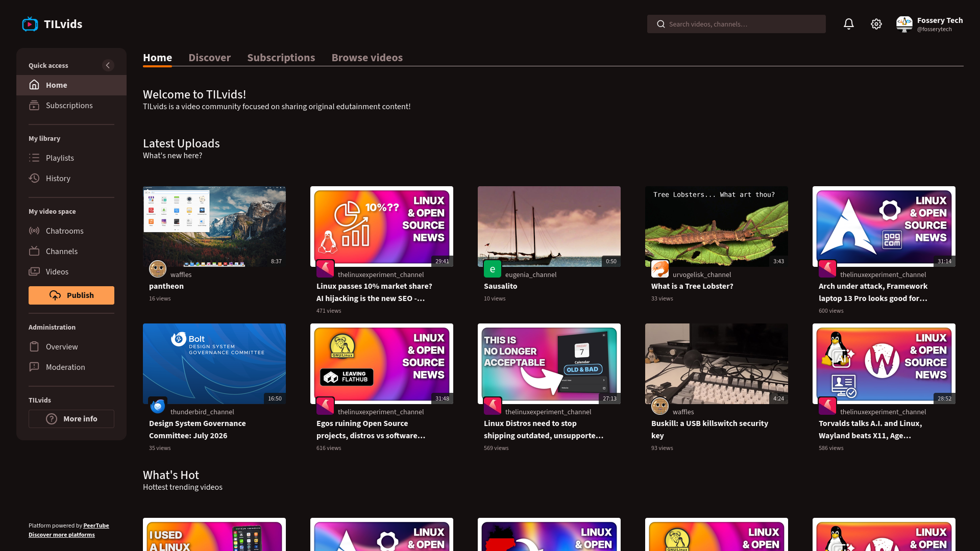Switch to the Browse videos tab
The image size is (980, 551).
(367, 58)
